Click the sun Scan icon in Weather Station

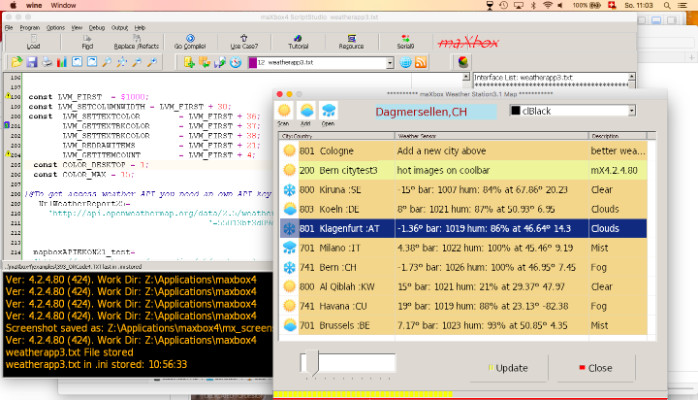coord(284,111)
